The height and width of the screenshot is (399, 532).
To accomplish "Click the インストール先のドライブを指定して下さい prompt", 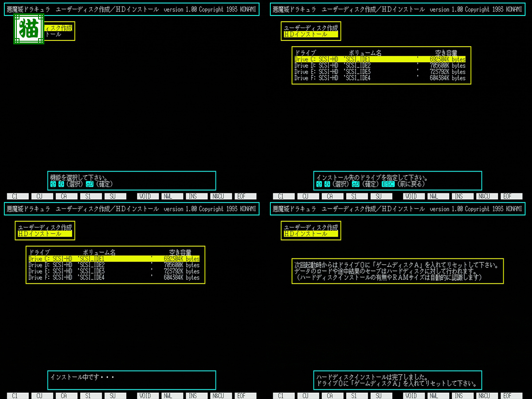I will pyautogui.click(x=372, y=177).
